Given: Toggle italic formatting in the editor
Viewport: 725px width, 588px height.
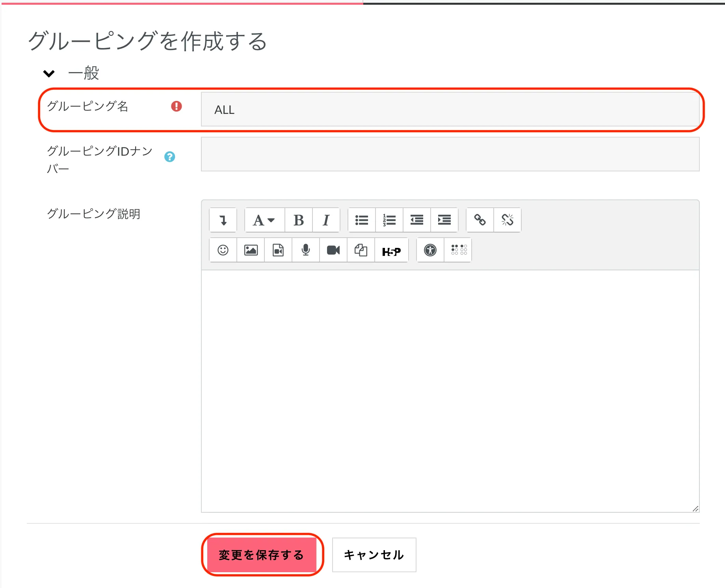Looking at the screenshot, I should pyautogui.click(x=326, y=220).
